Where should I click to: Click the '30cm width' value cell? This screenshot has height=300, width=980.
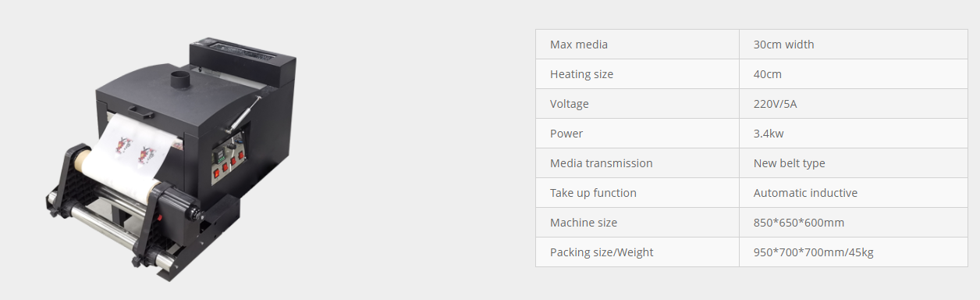pos(854,45)
